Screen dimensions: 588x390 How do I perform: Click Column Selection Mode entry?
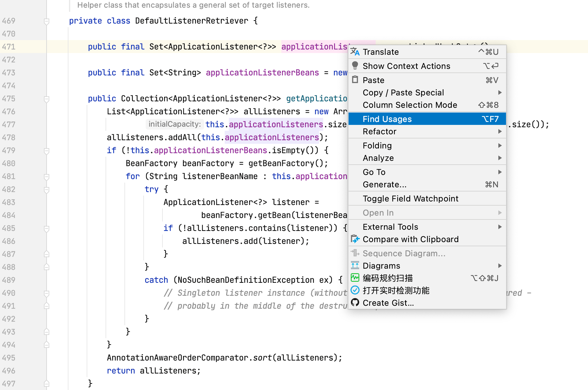click(410, 105)
